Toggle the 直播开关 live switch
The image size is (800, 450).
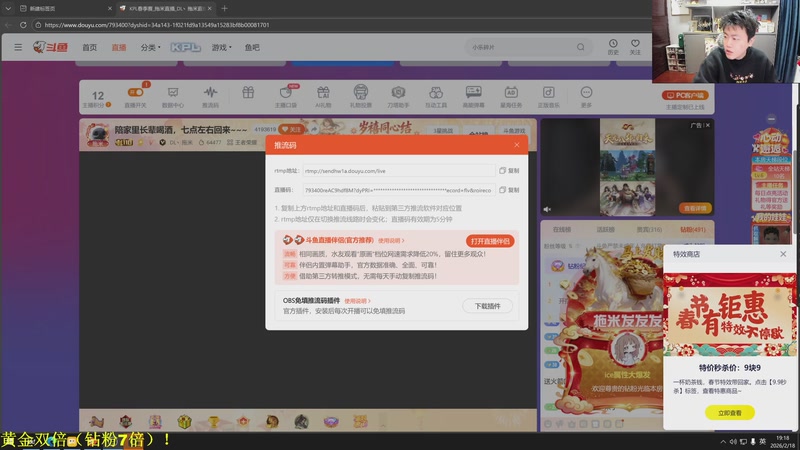coord(136,97)
